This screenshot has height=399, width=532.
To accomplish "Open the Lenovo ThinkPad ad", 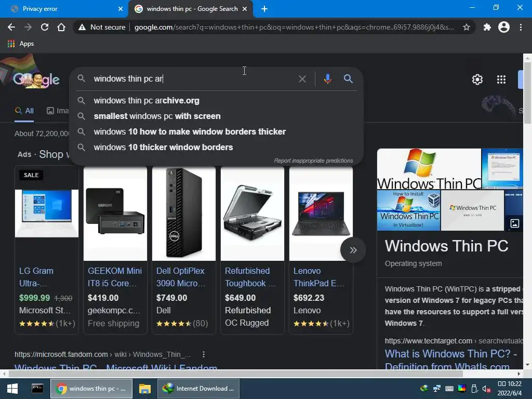I will (318, 277).
